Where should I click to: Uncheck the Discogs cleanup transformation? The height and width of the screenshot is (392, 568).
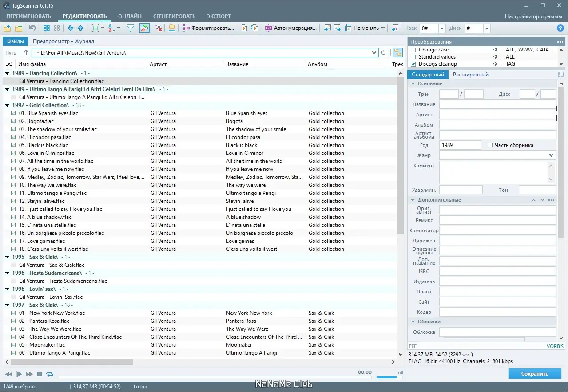pos(413,64)
